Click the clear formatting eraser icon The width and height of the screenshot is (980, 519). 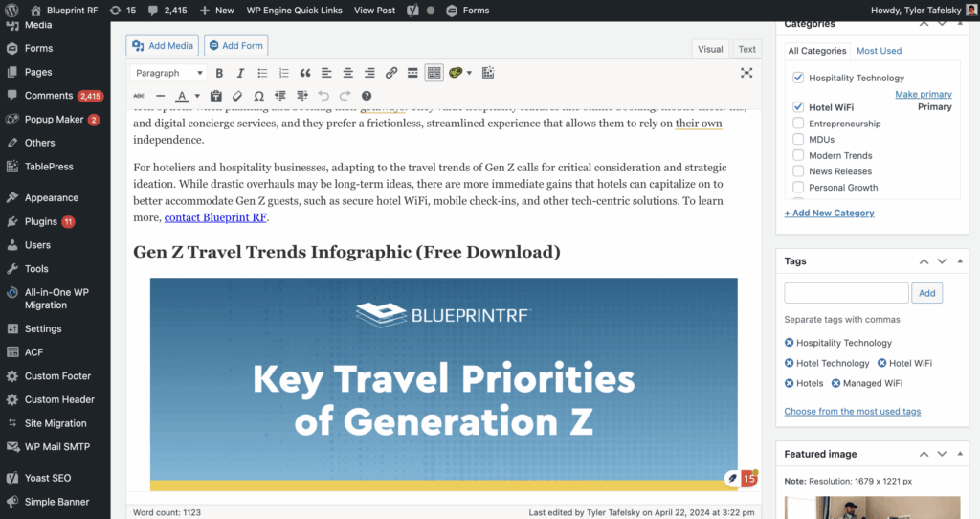237,96
